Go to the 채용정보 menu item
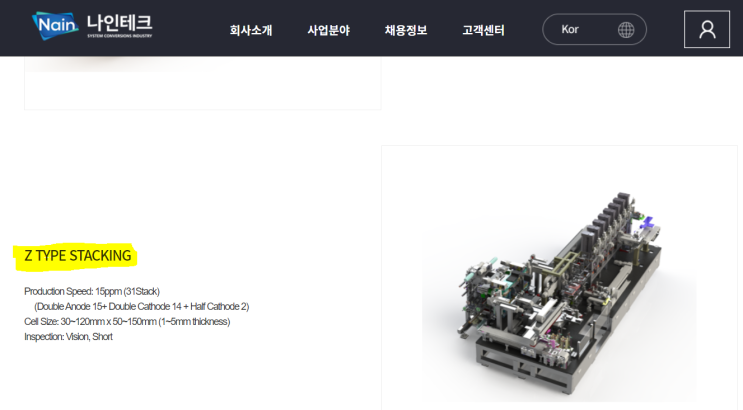This screenshot has width=743, height=410. 406,30
